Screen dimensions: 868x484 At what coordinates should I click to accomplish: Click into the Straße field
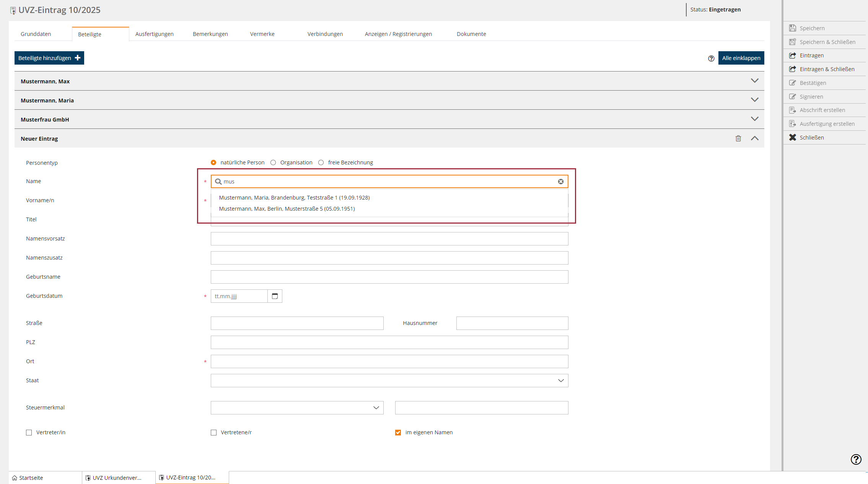(297, 323)
